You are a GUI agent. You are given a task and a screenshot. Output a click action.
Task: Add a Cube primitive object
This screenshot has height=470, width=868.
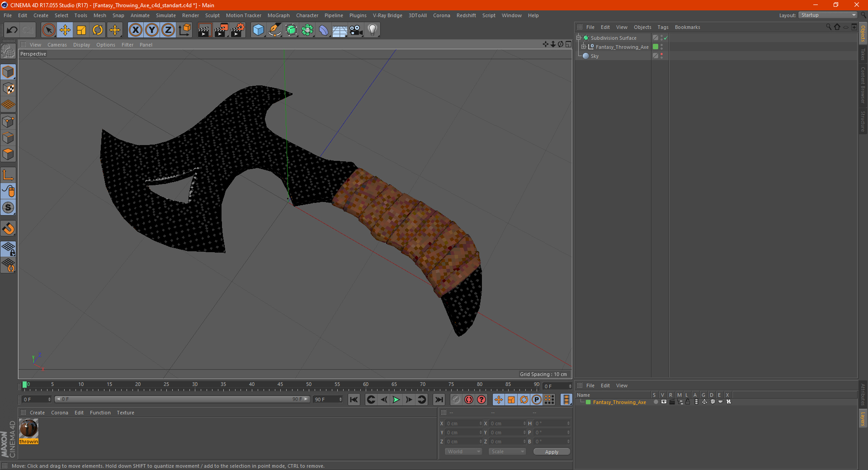258,30
